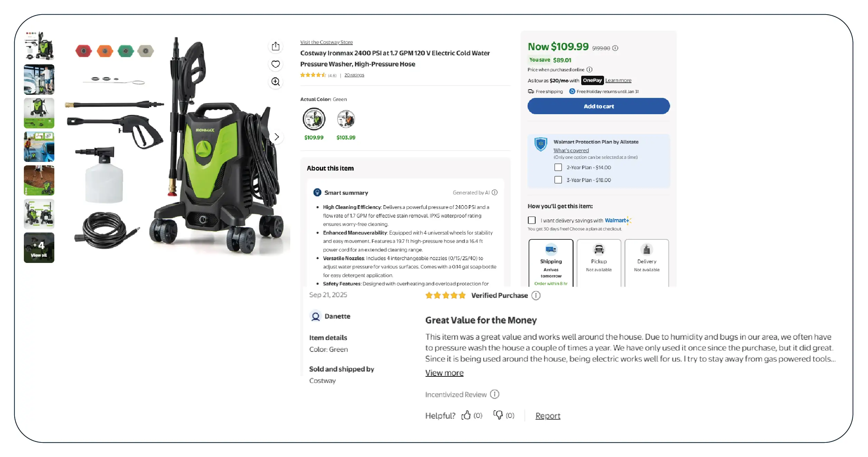
Task: Click the Generated by AI info icon
Action: 495,192
